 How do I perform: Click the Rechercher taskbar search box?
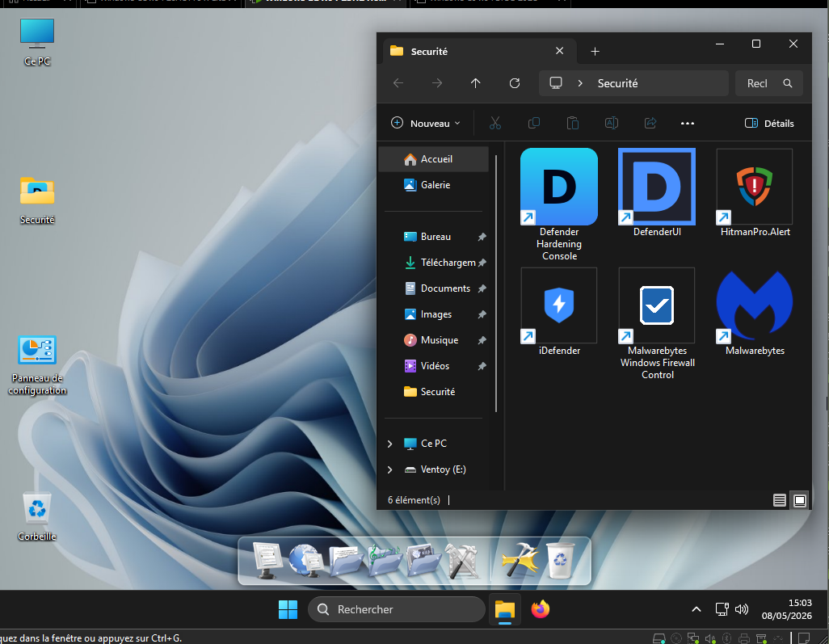pos(397,609)
